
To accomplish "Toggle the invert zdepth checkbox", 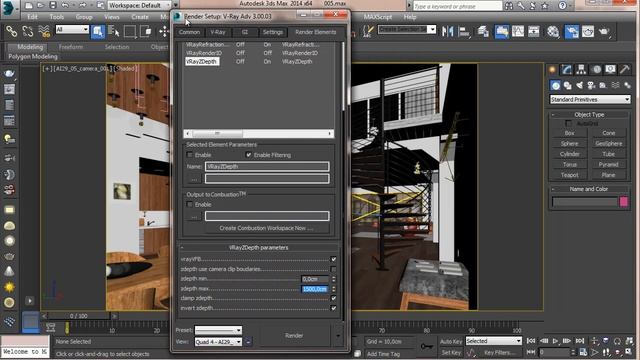I will [x=333, y=308].
